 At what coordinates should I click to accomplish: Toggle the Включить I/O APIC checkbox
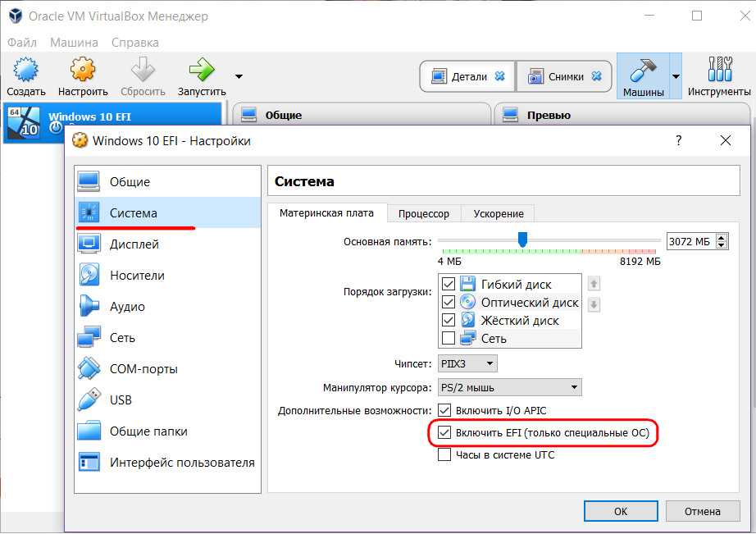445,410
